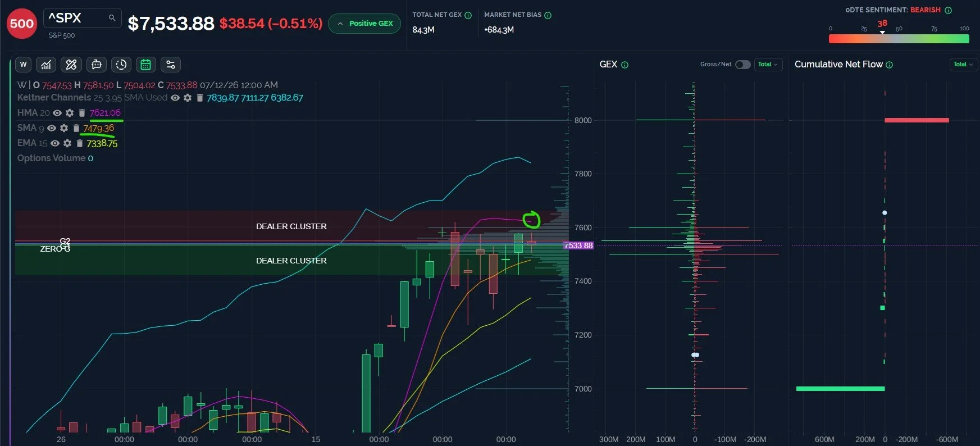
Task: Delete the Keltner Channels indicator
Action: [x=199, y=98]
